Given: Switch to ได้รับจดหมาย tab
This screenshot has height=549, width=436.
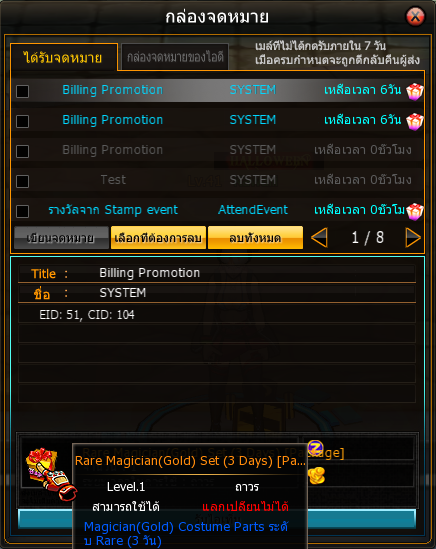Looking at the screenshot, I should (63, 57).
